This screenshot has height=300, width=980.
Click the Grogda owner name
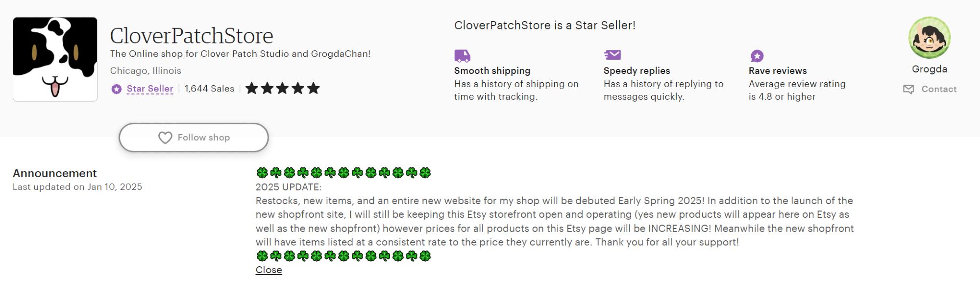point(929,69)
